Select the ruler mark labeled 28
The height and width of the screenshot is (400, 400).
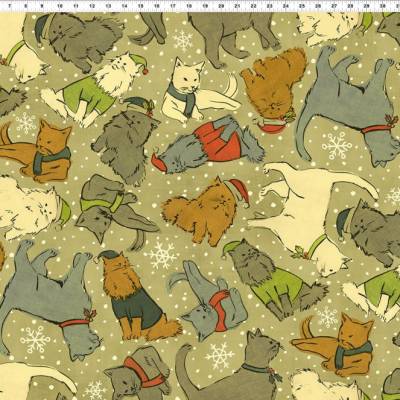click(350, 6)
